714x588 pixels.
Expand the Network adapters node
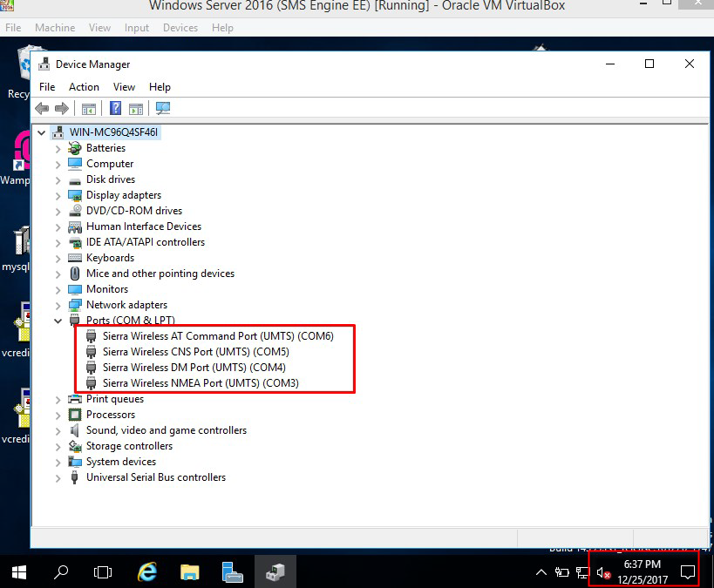point(58,305)
